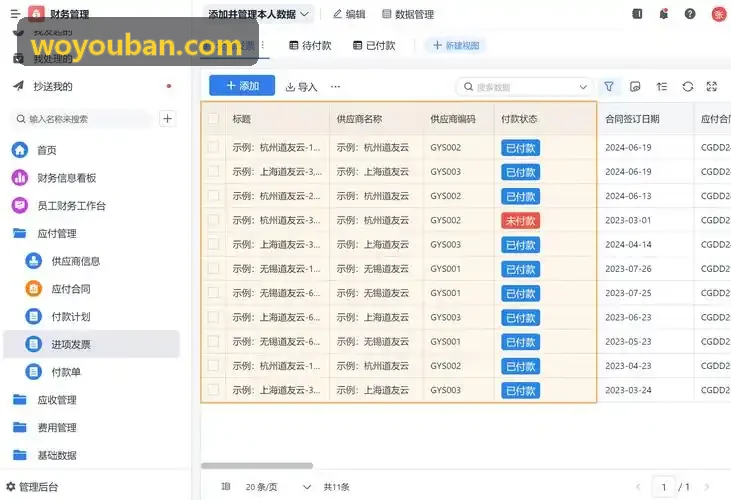
Task: Open 数据管理 in the top bar
Action: (408, 14)
